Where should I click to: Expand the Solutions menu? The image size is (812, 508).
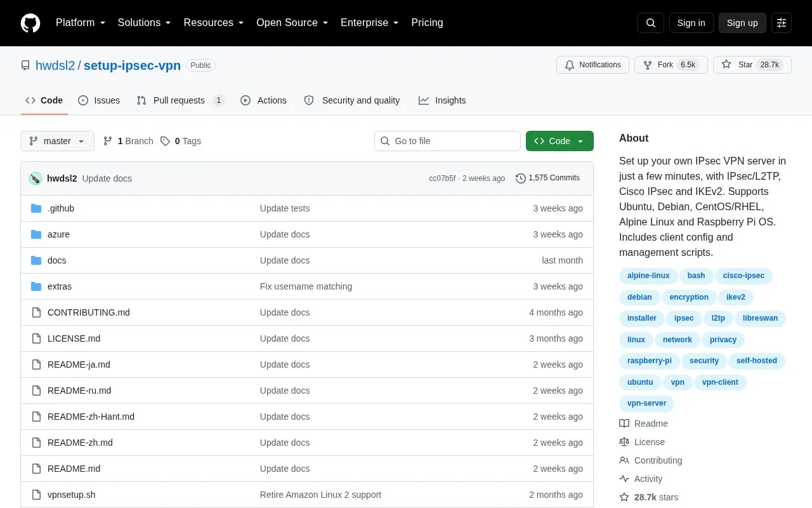pyautogui.click(x=145, y=23)
